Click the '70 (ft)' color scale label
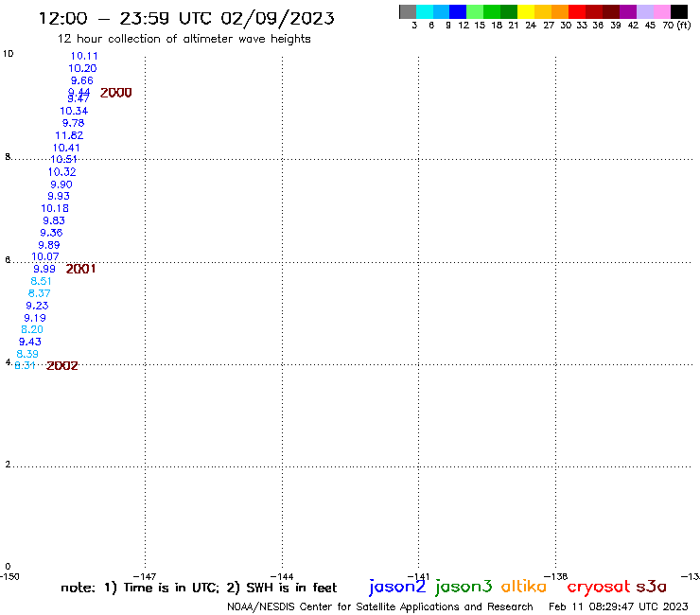 coord(676,25)
